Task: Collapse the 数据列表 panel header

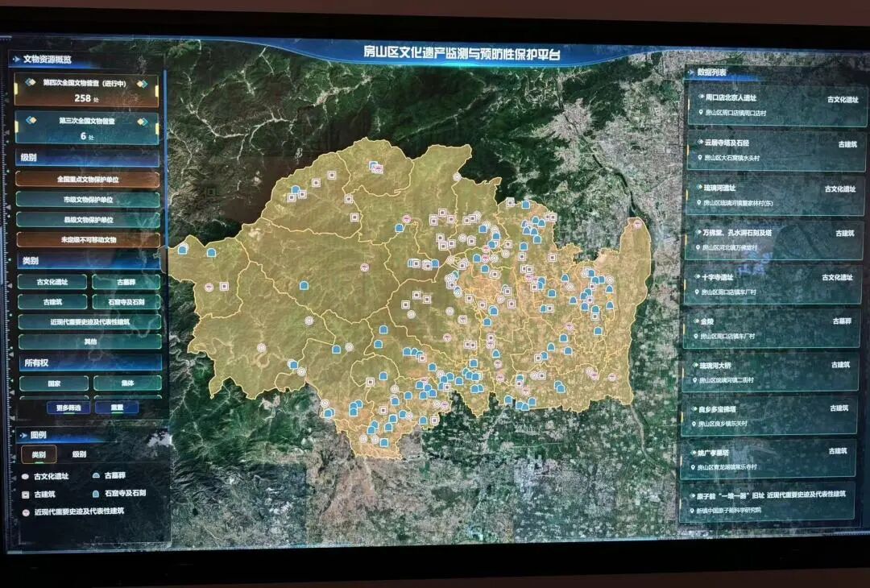Action: click(x=711, y=72)
